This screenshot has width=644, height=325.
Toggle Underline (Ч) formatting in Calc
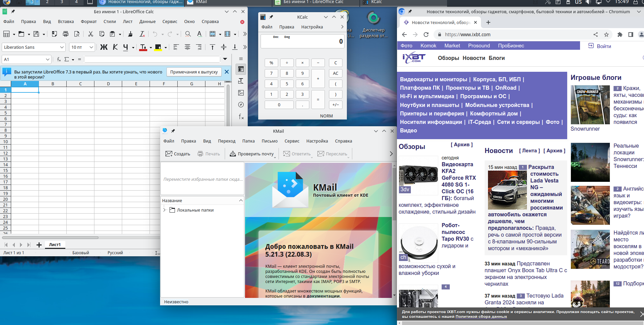(126, 47)
